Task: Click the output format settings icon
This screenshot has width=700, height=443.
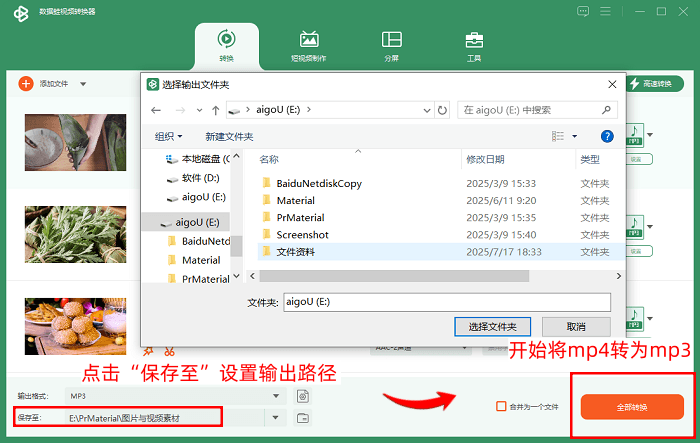Action: (303, 396)
